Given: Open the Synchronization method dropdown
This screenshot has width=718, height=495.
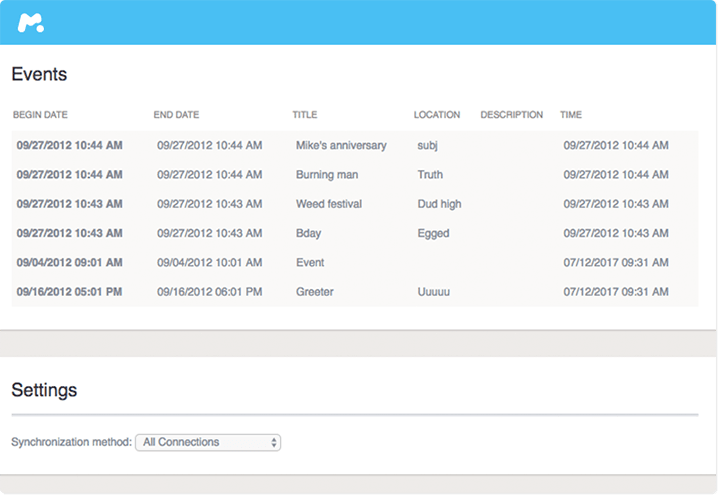Looking at the screenshot, I should click(x=208, y=442).
